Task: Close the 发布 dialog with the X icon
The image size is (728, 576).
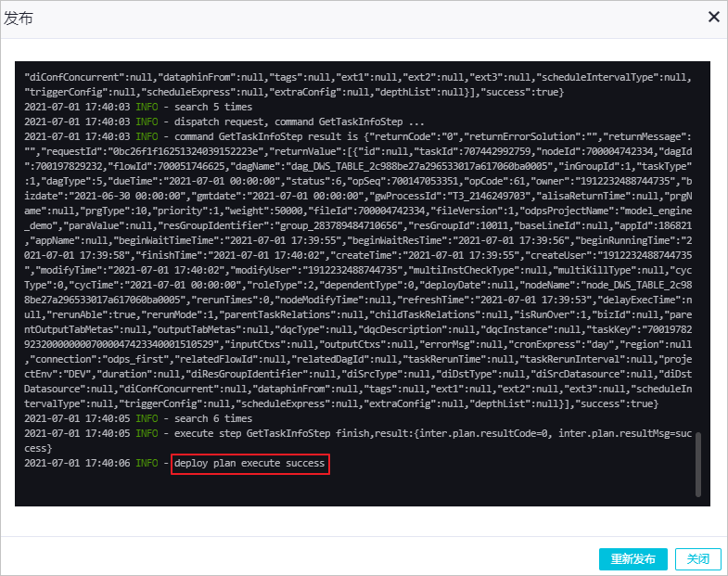Action: pos(713,18)
